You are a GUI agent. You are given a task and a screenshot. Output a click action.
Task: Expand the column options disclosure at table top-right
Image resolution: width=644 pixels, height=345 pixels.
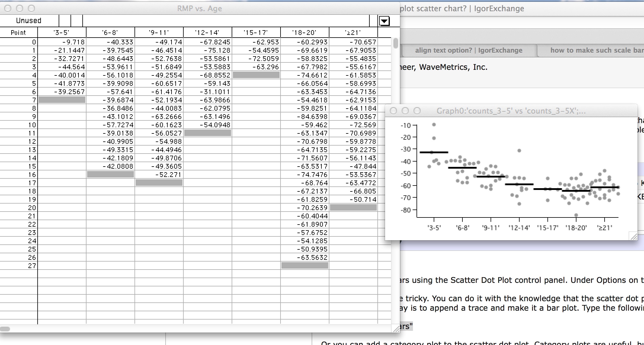[384, 21]
